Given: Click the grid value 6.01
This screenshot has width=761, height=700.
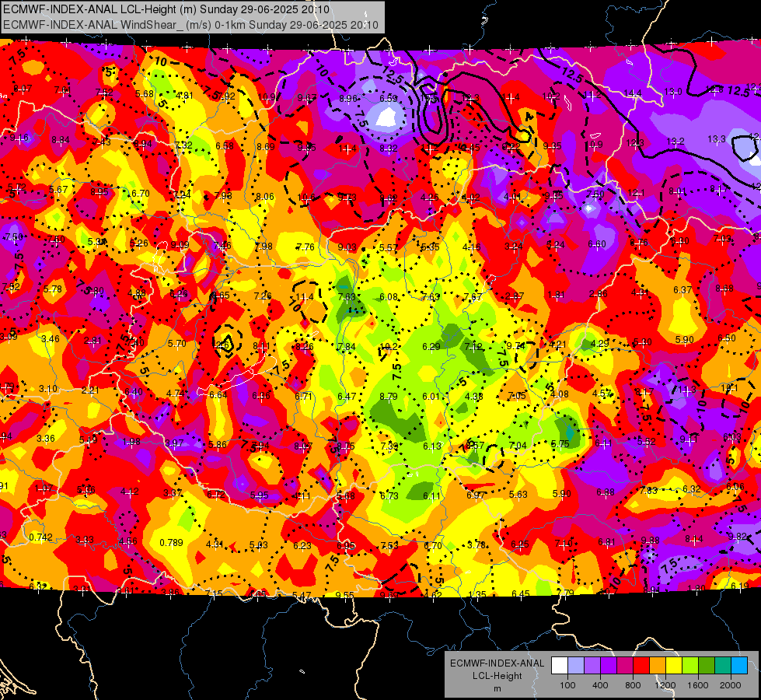Looking at the screenshot, I should click(x=431, y=397).
